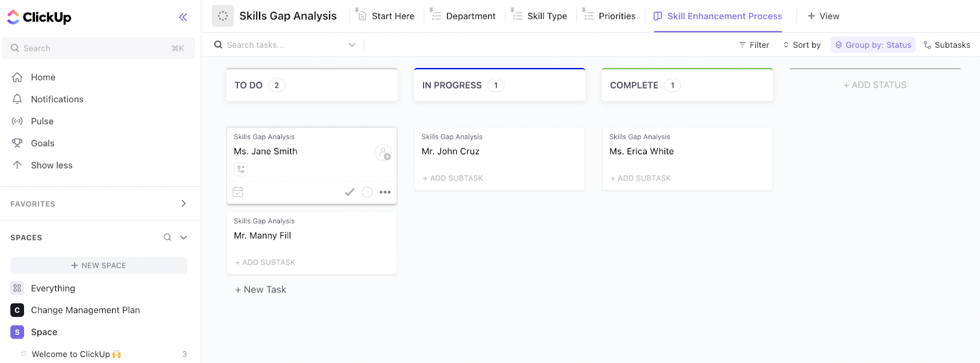
Task: Select Everything in Spaces list
Action: (x=53, y=288)
